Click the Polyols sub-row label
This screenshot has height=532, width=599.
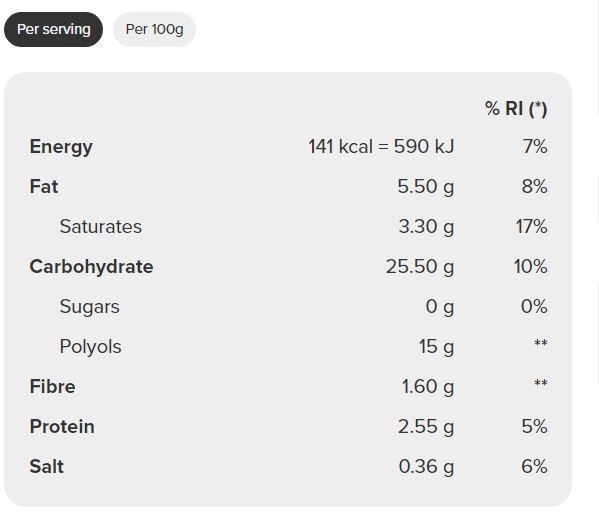(x=91, y=347)
